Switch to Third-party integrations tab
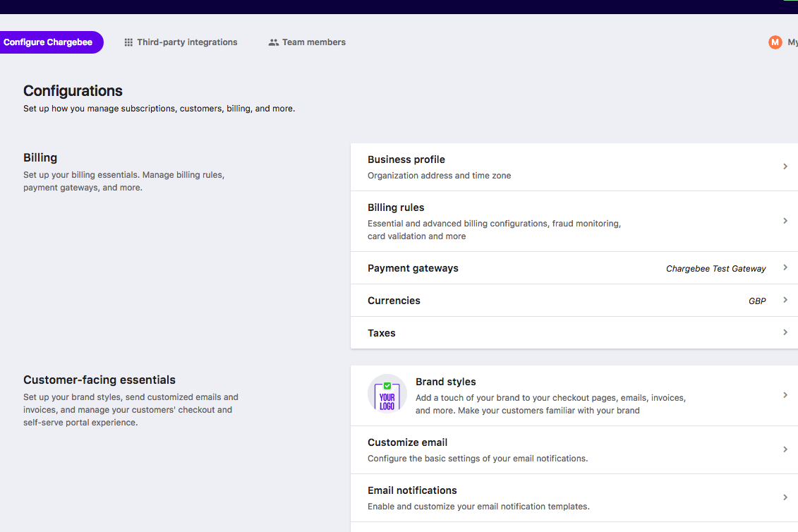This screenshot has width=798, height=532. coord(187,42)
